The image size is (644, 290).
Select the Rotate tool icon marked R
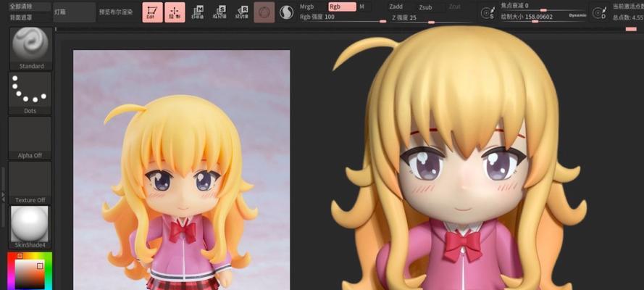(x=242, y=12)
